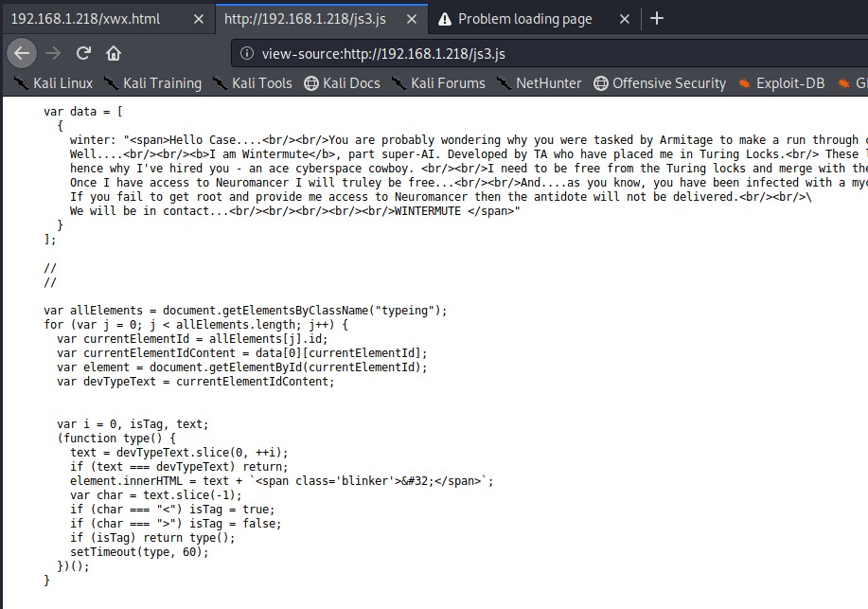The image size is (868, 609).
Task: Open the Kali Docs bookmark
Action: pyautogui.click(x=342, y=83)
